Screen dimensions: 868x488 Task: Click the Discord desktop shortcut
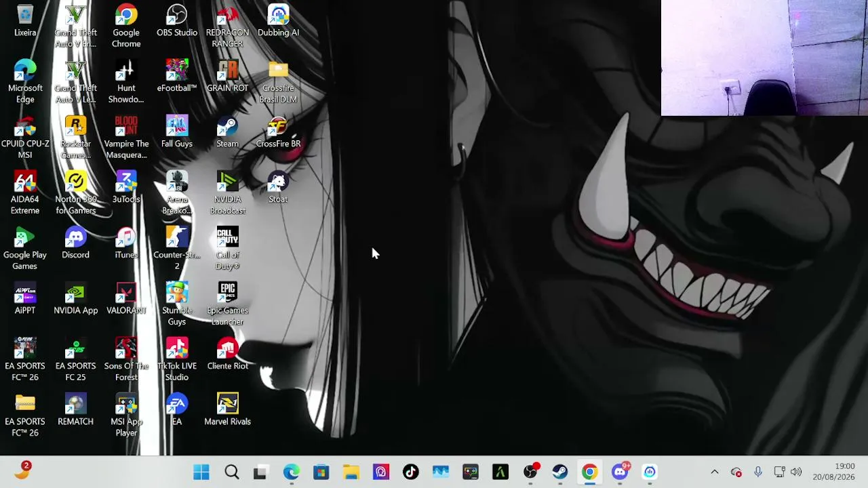point(75,243)
